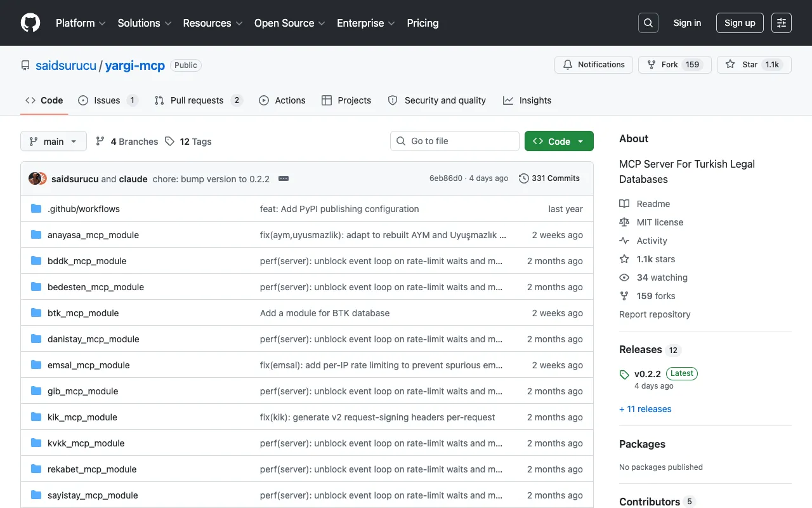
Task: Expand the Platform menu in header
Action: (x=81, y=23)
